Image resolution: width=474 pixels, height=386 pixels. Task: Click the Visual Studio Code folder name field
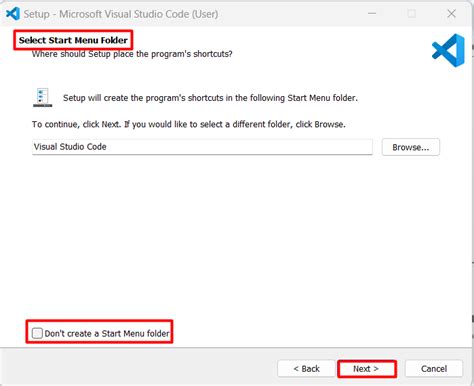[x=202, y=147]
